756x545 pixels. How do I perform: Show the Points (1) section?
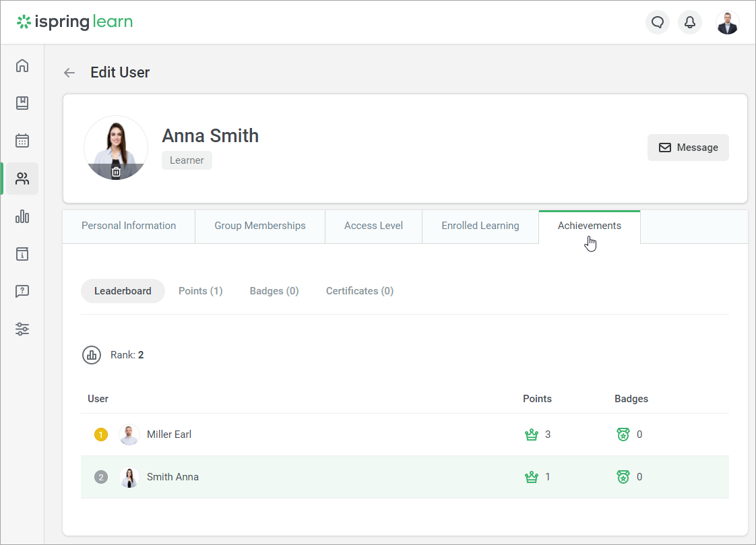click(200, 291)
